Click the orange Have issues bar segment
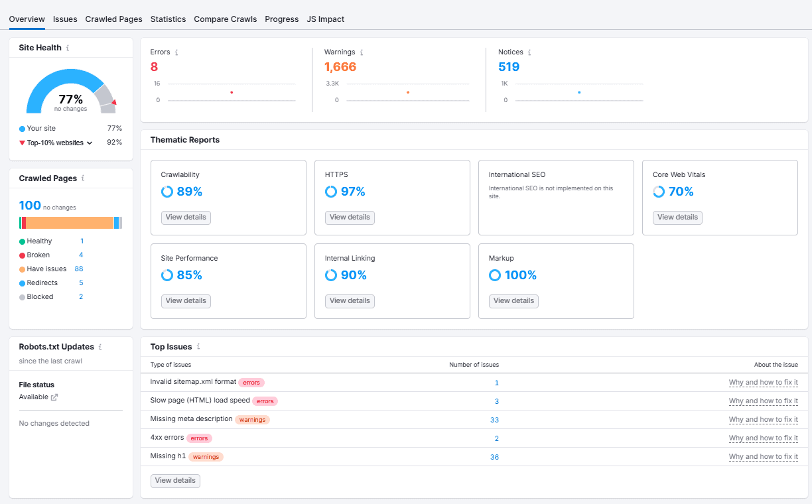This screenshot has width=812, height=504. click(70, 223)
